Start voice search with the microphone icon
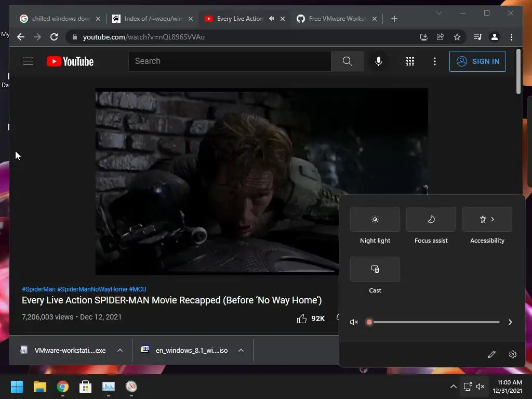The height and width of the screenshot is (399, 532). pos(379,61)
